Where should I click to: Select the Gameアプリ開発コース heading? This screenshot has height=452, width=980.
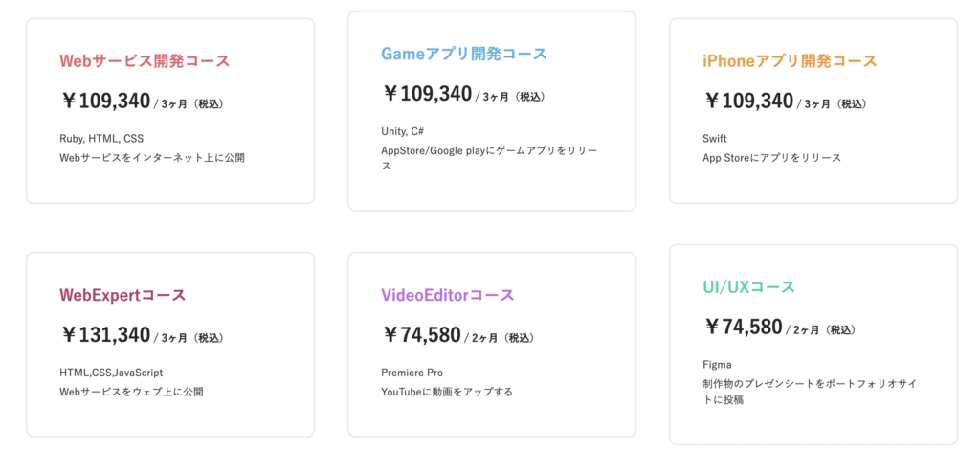click(464, 54)
